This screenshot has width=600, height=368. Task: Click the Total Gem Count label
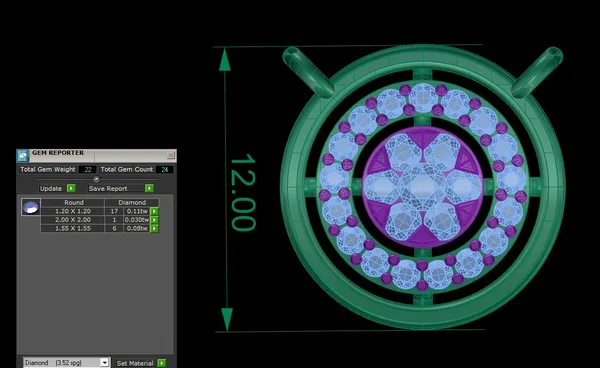[127, 169]
